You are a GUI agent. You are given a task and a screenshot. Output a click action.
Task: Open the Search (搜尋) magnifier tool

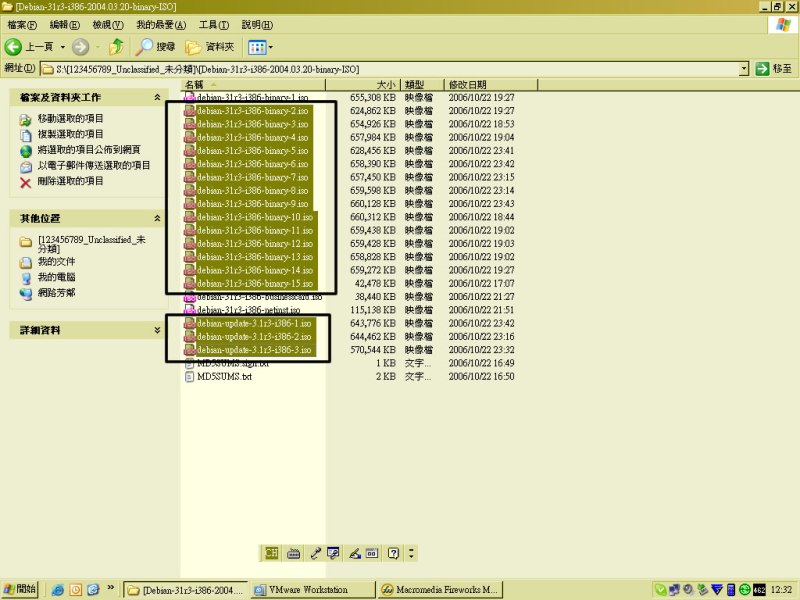point(146,47)
